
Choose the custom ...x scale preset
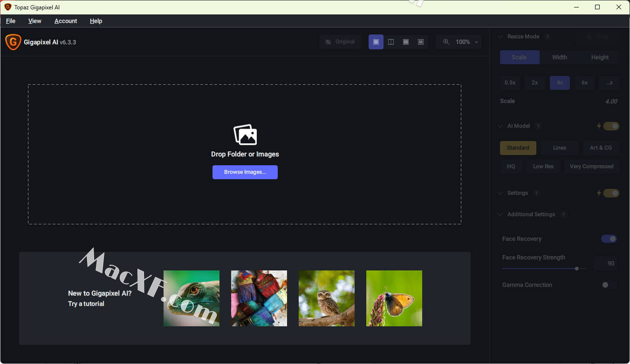[x=609, y=83]
